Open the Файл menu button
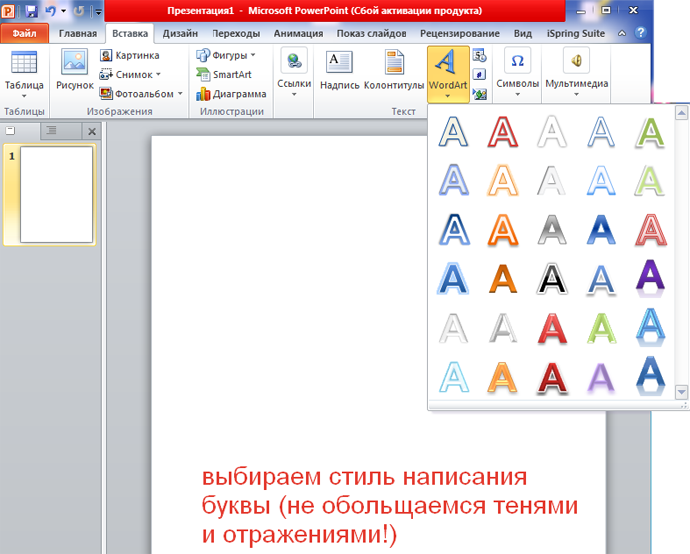This screenshot has height=554, width=690. point(24,33)
